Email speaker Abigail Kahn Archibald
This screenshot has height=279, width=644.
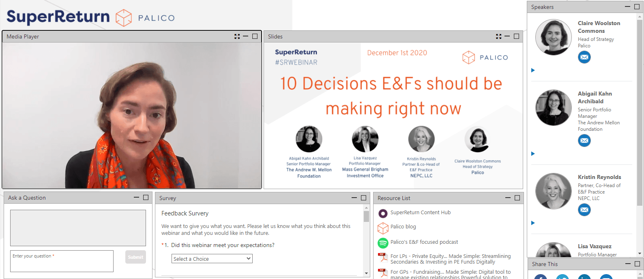tap(584, 141)
